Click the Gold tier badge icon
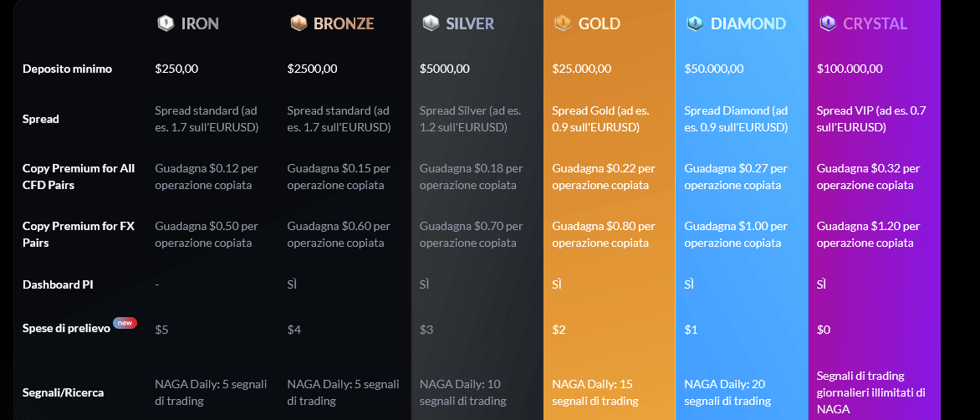Screen dimensions: 980x420 (563, 23)
